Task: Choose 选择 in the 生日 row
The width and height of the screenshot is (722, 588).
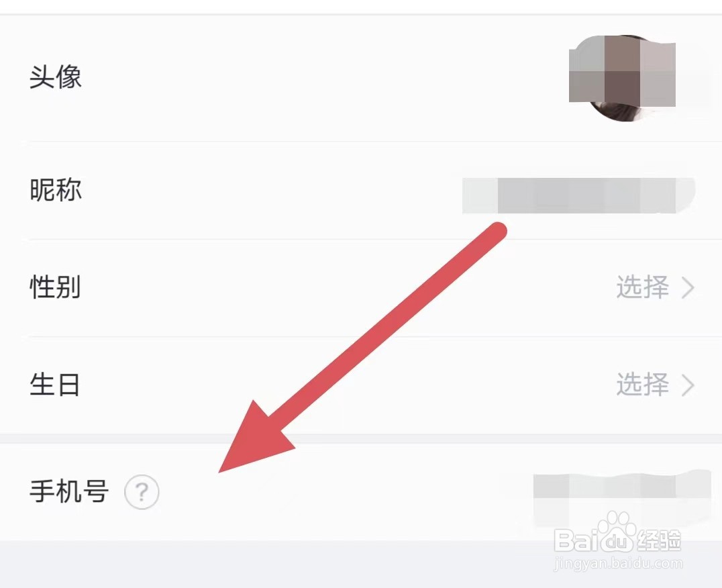Action: tap(643, 385)
